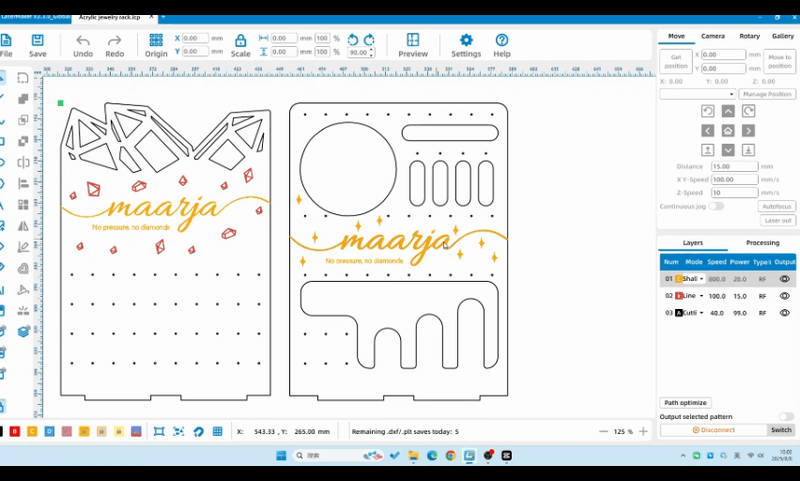
Task: Click the Disconnect button
Action: (x=713, y=430)
